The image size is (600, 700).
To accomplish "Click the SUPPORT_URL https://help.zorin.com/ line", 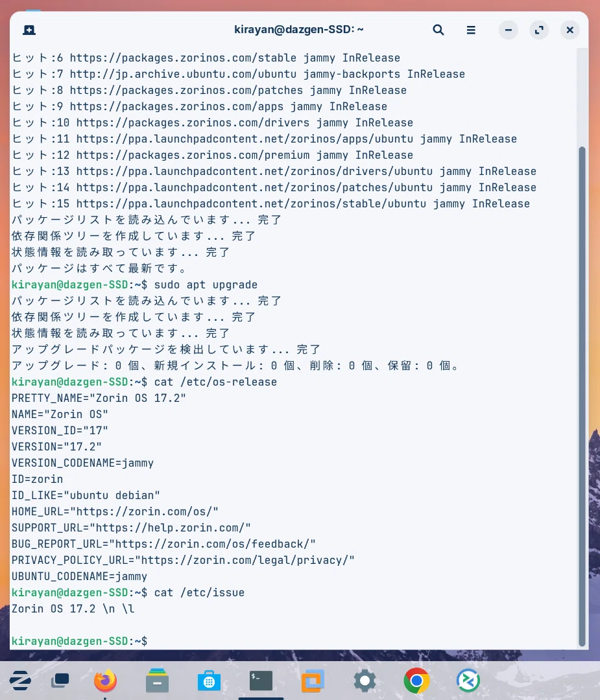I will pyautogui.click(x=131, y=528).
